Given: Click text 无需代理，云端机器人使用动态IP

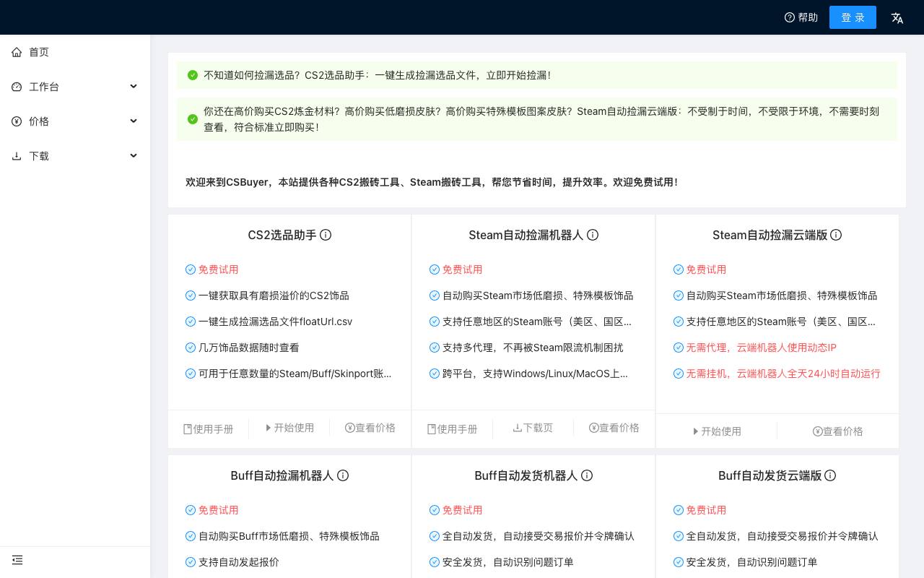Looking at the screenshot, I should coord(762,348).
